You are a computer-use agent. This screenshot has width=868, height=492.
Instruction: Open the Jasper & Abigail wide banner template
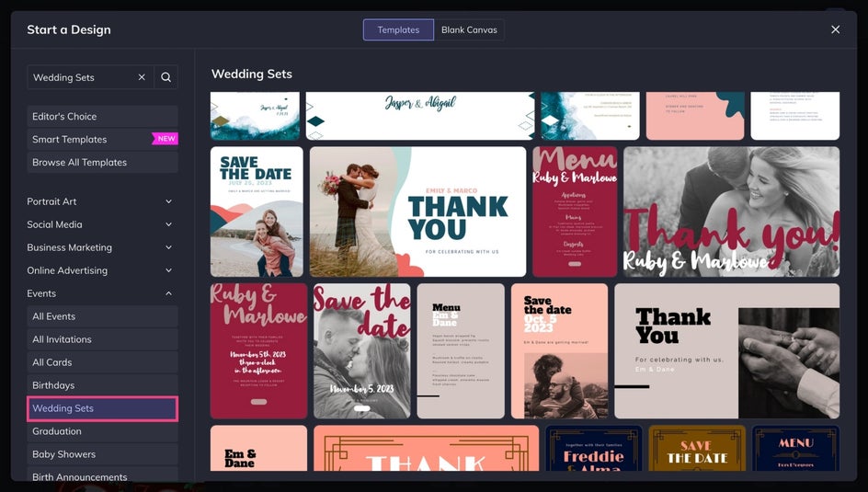coord(420,116)
